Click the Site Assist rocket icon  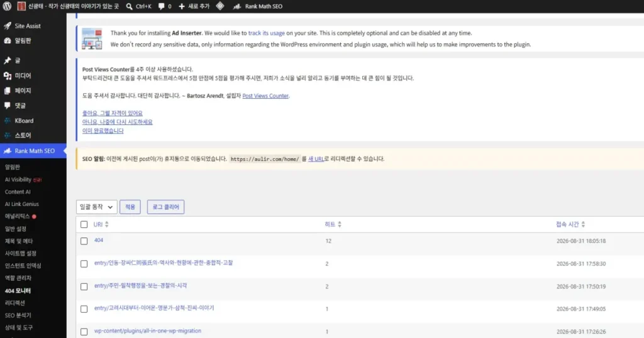(8, 26)
